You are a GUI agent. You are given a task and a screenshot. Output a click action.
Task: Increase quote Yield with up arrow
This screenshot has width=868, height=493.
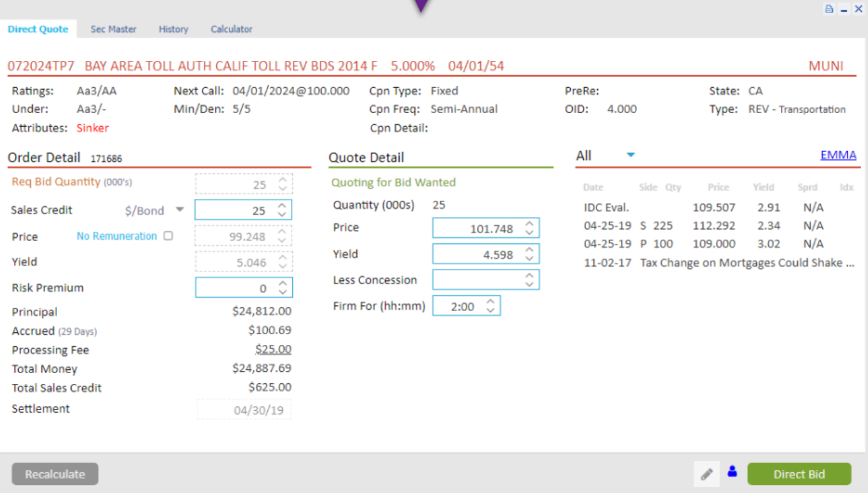coord(529,250)
